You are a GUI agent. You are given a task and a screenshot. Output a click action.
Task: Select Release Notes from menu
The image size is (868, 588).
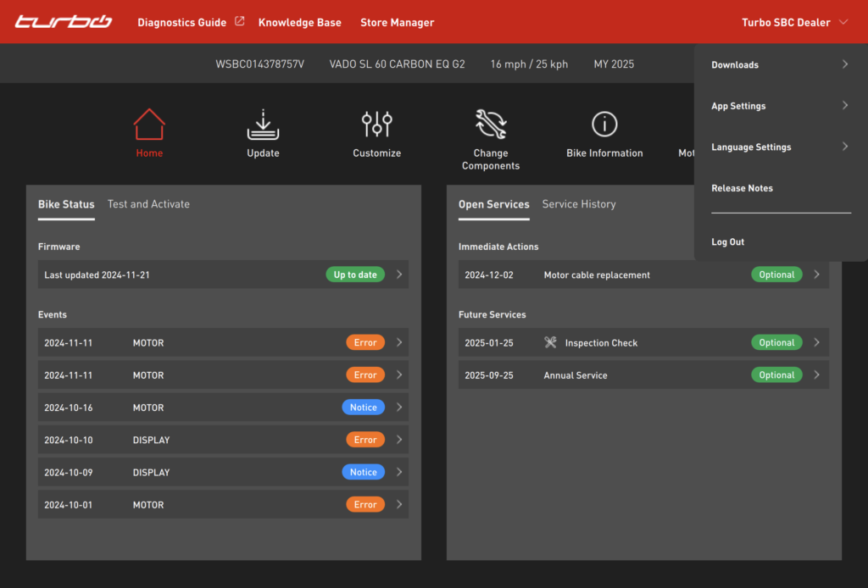click(x=743, y=188)
